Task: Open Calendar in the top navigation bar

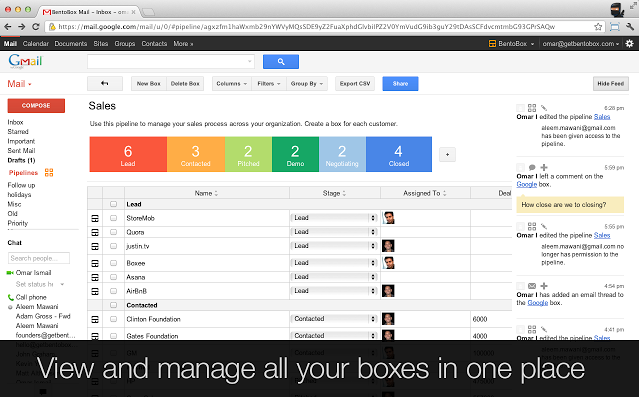Action: (35, 44)
